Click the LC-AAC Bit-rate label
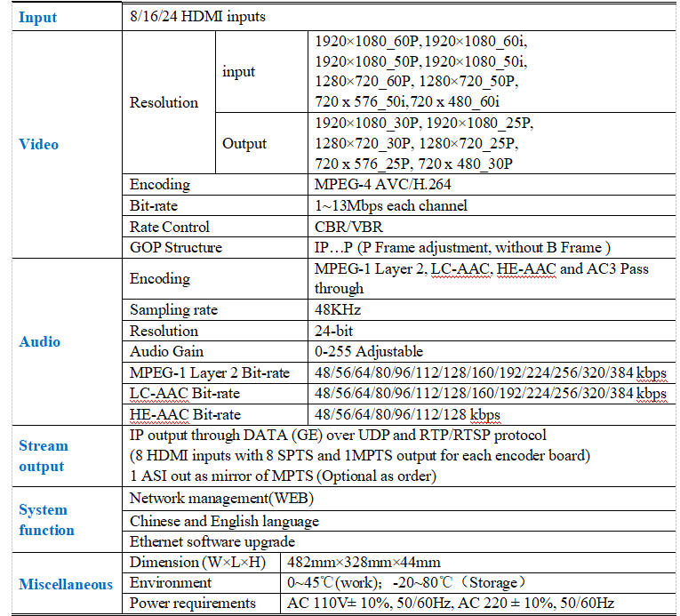This screenshot has height=616, width=680. point(185,393)
